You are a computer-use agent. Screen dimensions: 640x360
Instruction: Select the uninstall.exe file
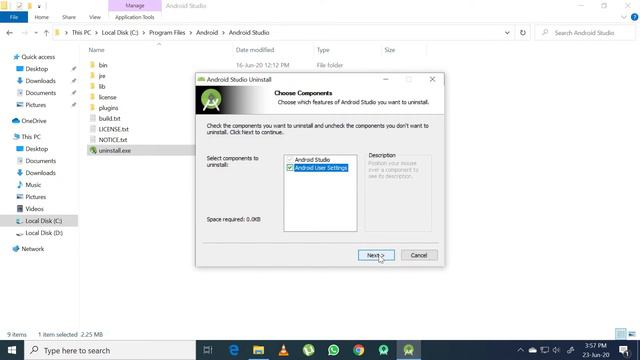(x=115, y=150)
